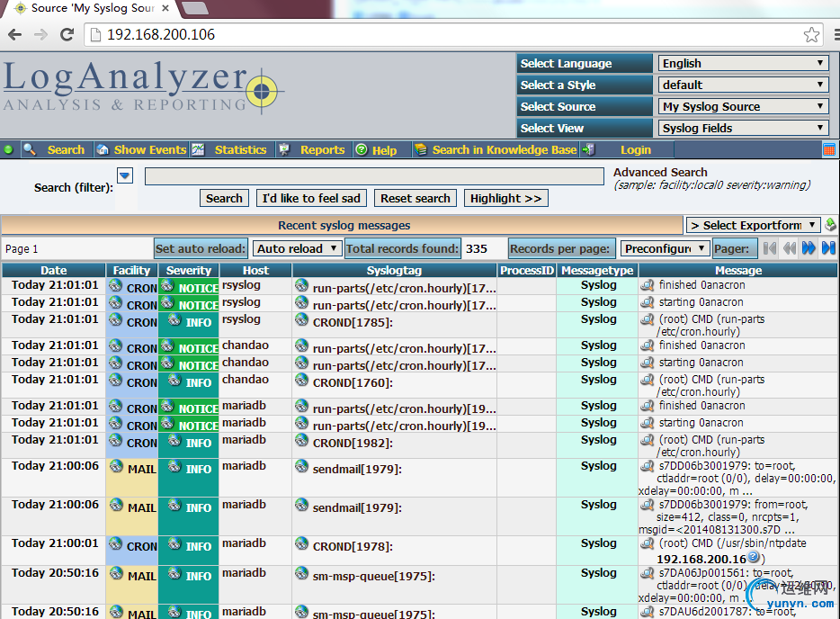Click facility icon beside CRON for CROND[1982] row
840x619 pixels.
pos(116,440)
